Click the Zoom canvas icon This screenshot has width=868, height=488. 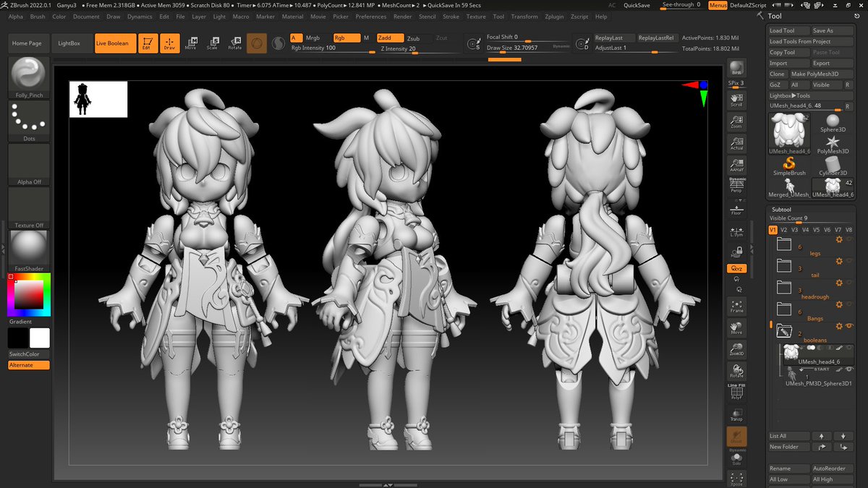pos(736,121)
